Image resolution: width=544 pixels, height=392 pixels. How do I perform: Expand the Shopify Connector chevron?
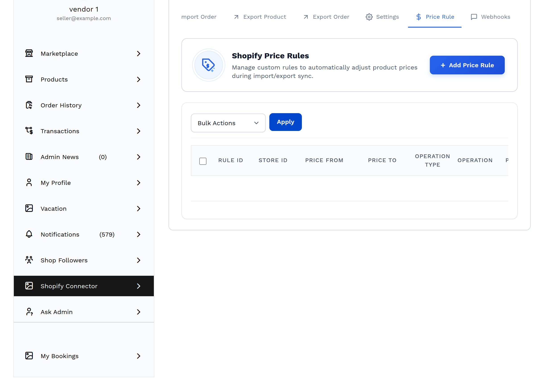click(x=139, y=286)
